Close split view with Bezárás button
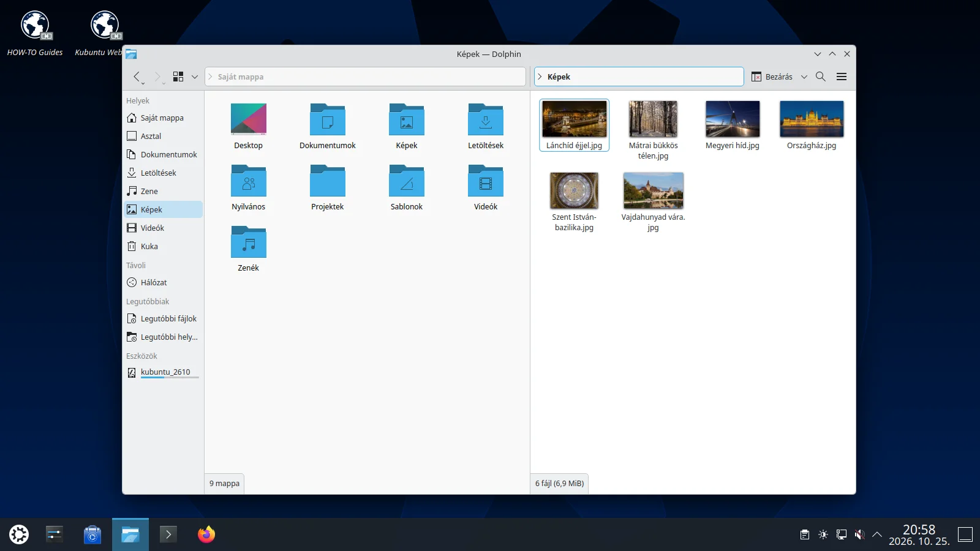The image size is (980, 551). (x=772, y=77)
